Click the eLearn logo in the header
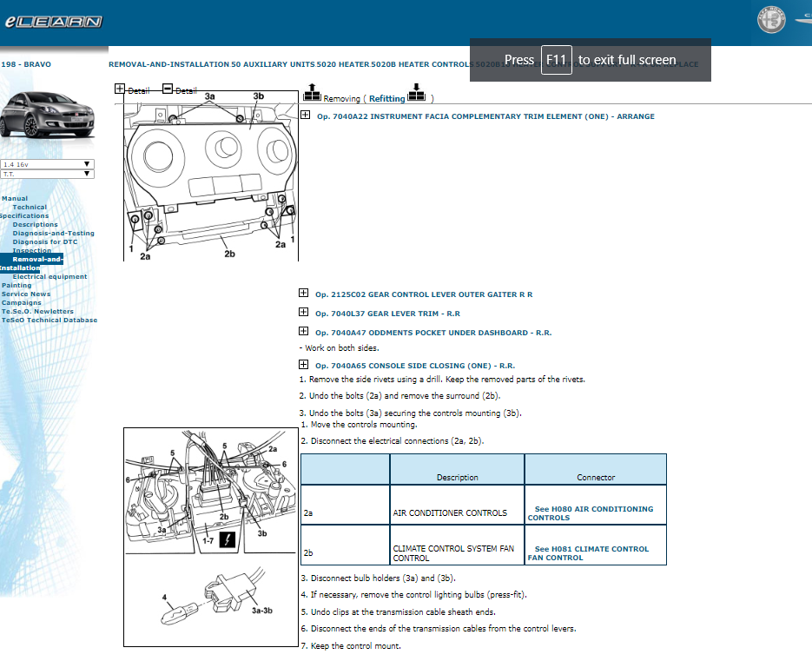The width and height of the screenshot is (812, 661). coord(53,21)
